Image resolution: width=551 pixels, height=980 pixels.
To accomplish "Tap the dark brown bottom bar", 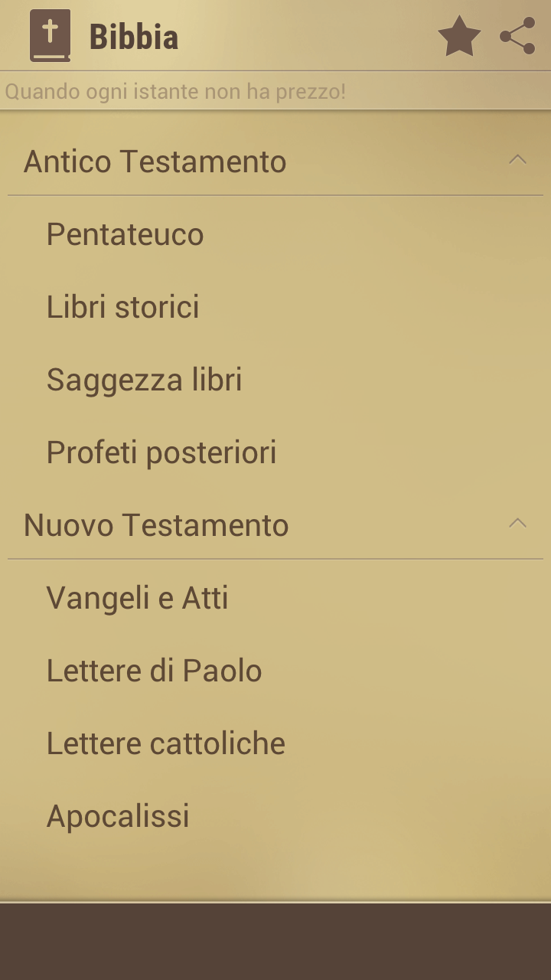I will [x=275, y=942].
